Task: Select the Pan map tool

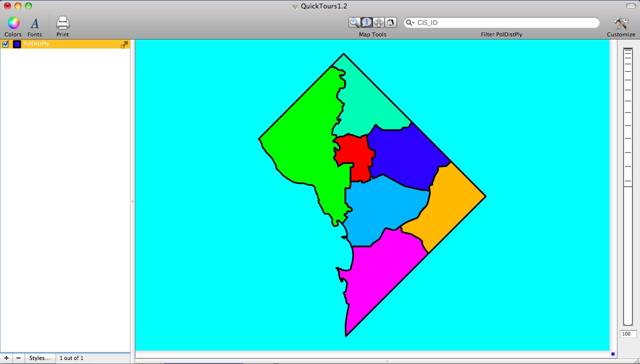Action: point(378,22)
